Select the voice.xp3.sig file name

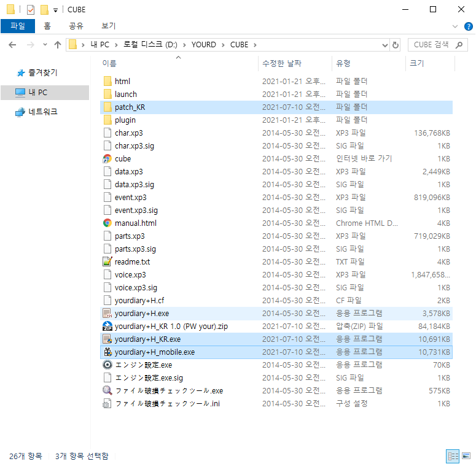[x=136, y=287]
